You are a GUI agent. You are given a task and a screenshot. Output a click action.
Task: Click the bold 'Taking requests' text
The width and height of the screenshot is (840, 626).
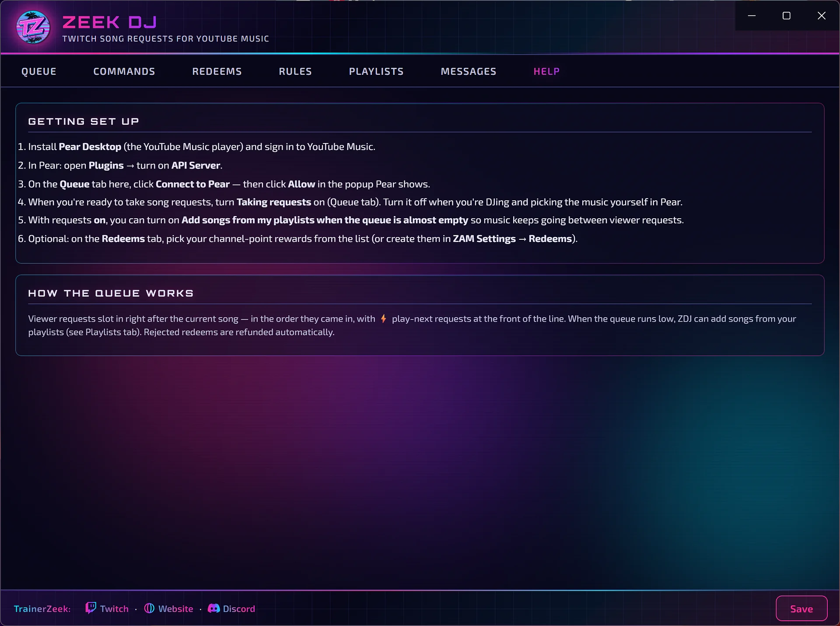point(274,202)
